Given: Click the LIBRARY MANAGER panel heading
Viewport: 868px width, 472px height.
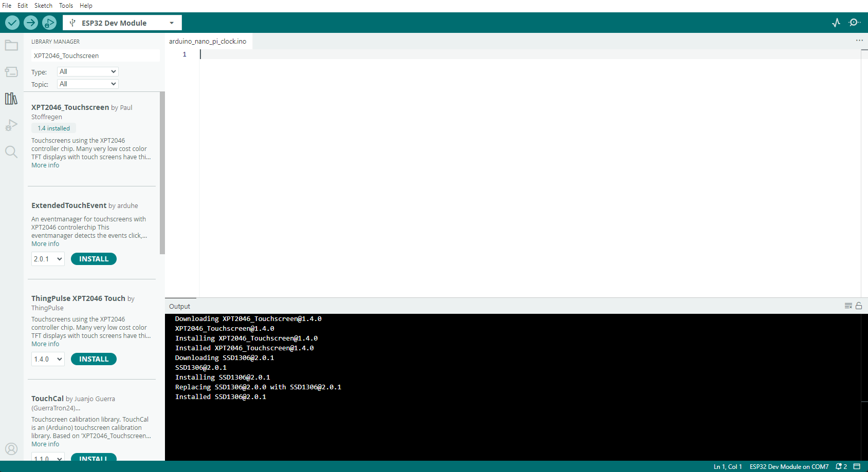Looking at the screenshot, I should click(x=56, y=42).
